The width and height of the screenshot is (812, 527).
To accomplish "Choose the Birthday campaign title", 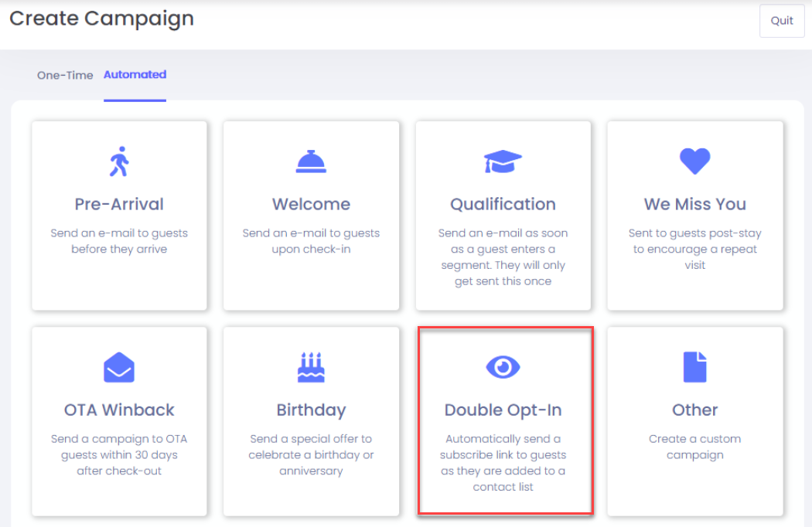I will point(311,410).
